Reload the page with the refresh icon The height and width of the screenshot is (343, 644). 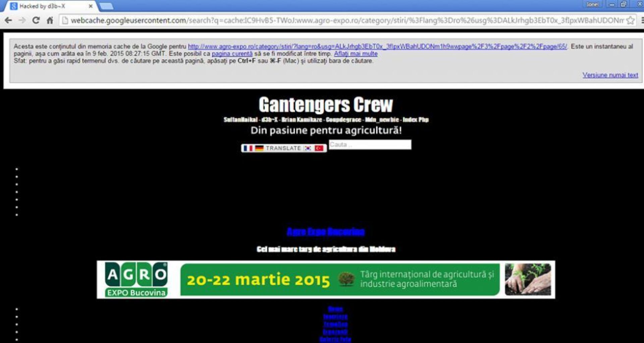click(x=36, y=20)
